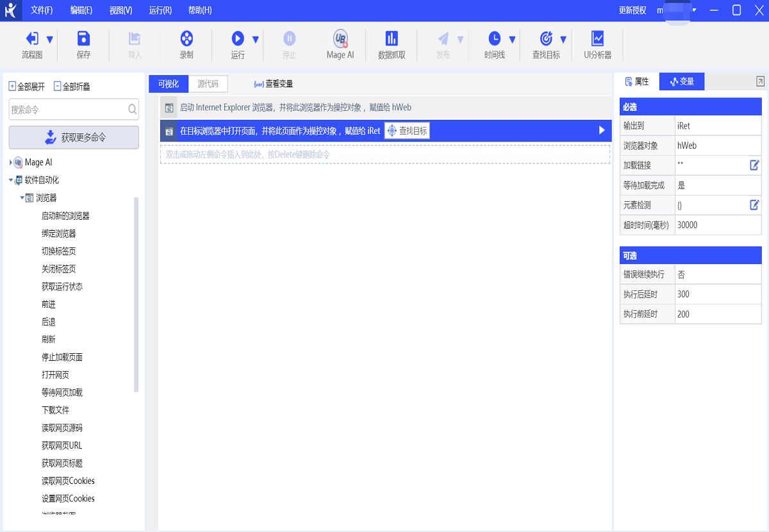Start recording with the 录制 icon
The height and width of the screenshot is (532, 769).
(186, 39)
